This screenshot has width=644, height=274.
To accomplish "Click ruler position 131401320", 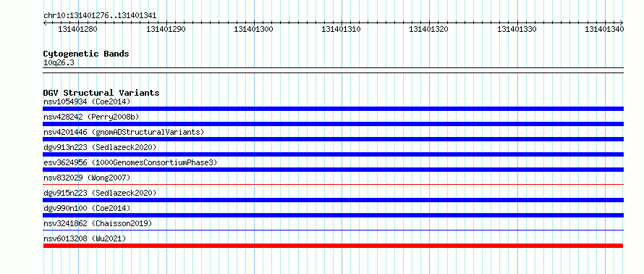I will (x=429, y=29).
